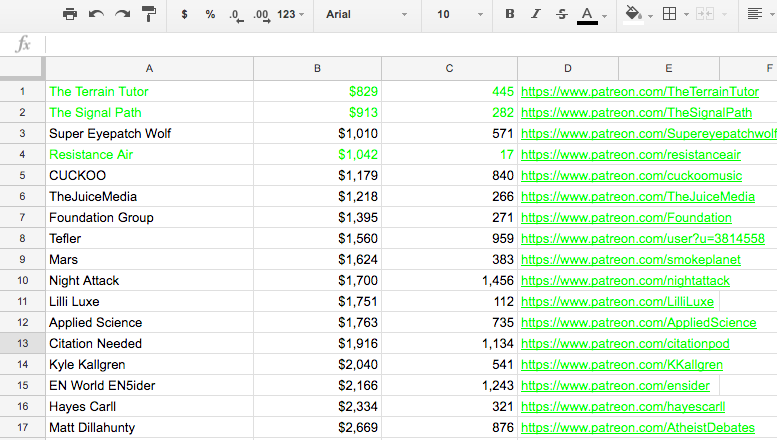This screenshot has width=777, height=440.
Task: Open the Supereyepatchwolf Patreon link
Action: tap(649, 134)
